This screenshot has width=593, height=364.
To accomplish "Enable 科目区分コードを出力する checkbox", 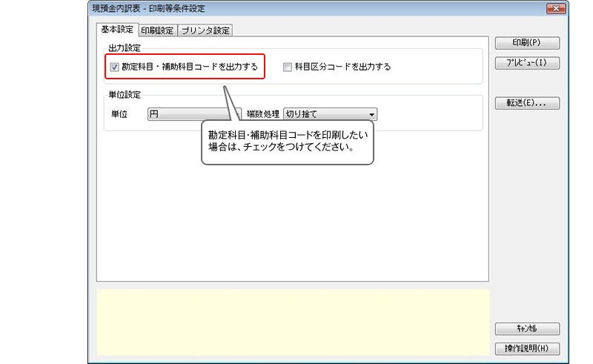I will tap(288, 67).
